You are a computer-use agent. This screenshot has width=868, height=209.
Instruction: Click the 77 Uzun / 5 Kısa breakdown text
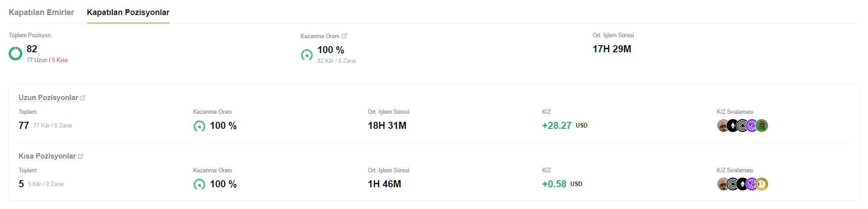(x=47, y=60)
